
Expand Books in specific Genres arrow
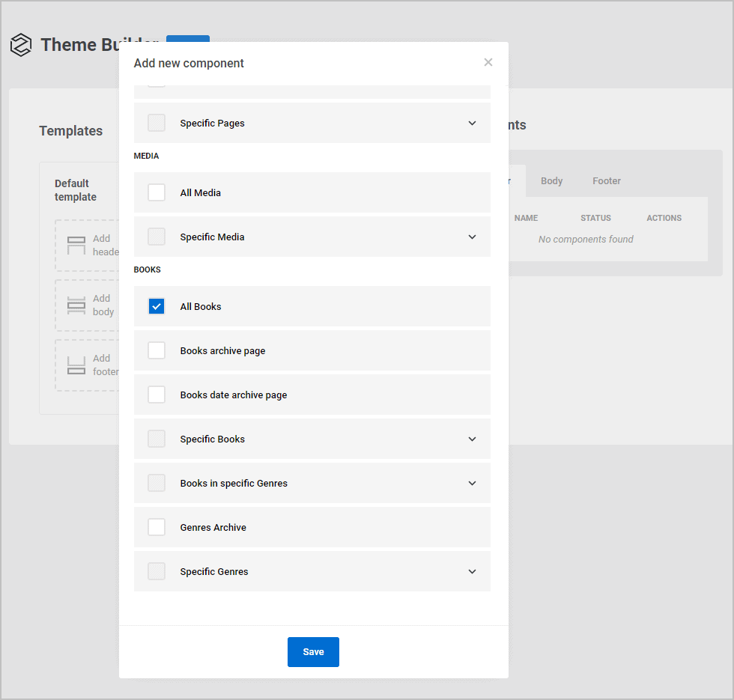(x=472, y=483)
